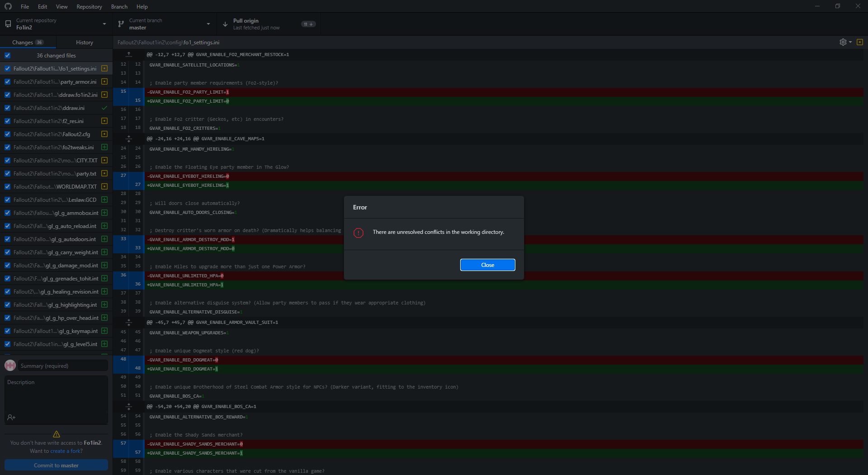This screenshot has height=475, width=868.
Task: Select the gl_g_damage_mod.int file row
Action: [56, 265]
